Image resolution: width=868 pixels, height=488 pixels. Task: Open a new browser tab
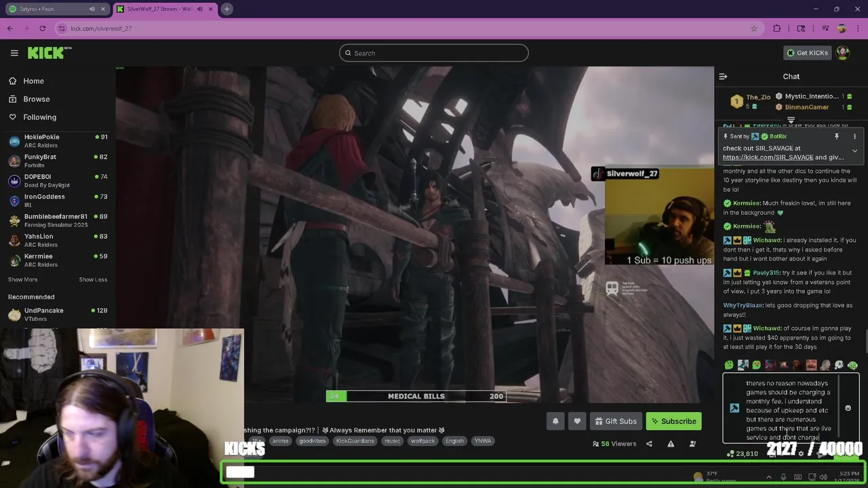[x=226, y=9]
